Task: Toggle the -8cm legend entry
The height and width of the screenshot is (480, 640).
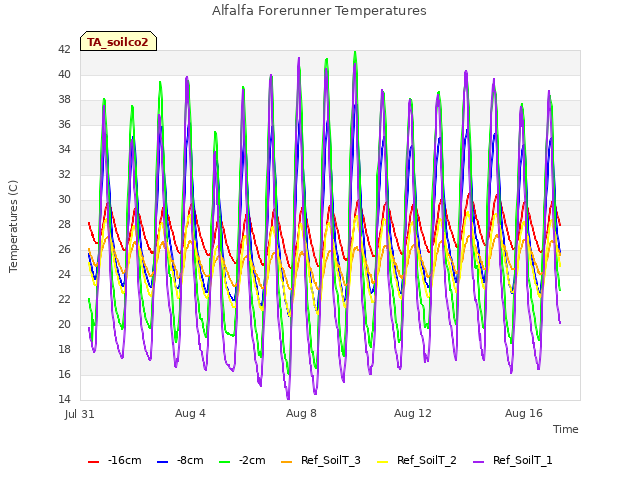Action: click(180, 460)
